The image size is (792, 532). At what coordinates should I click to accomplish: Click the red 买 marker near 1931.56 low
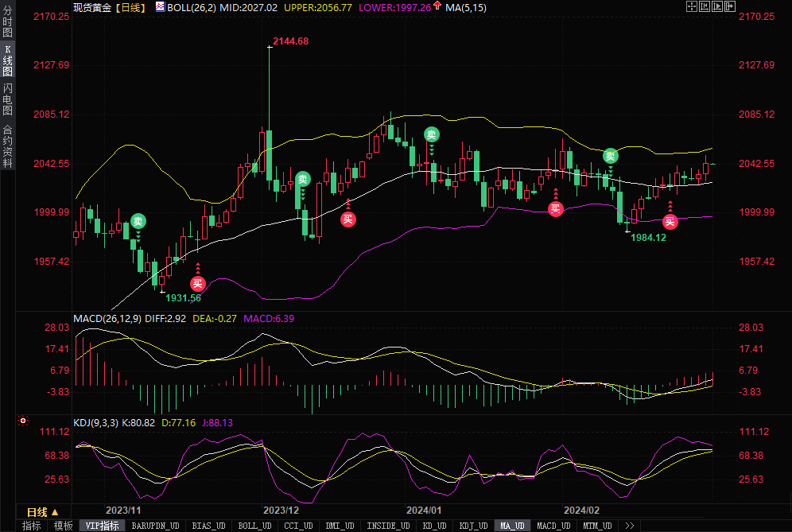(x=197, y=283)
